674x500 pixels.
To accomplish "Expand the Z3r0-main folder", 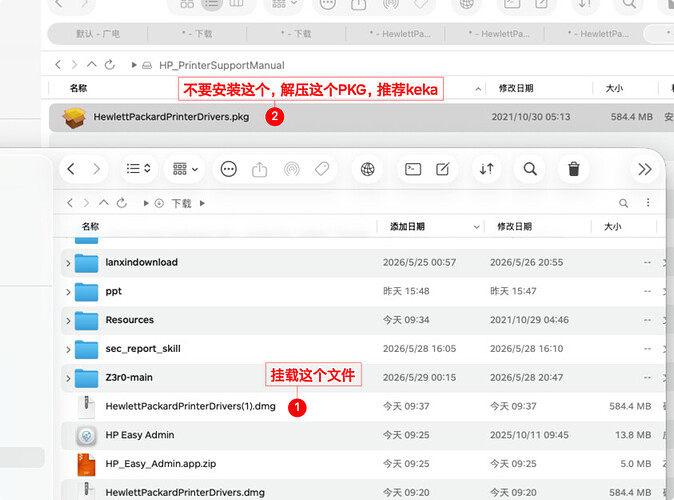I will click(68, 378).
